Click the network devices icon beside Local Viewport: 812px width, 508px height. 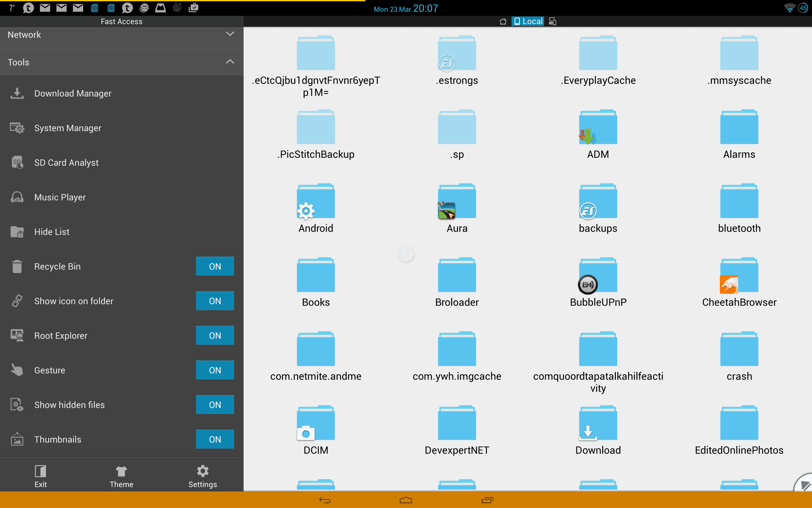(x=552, y=21)
